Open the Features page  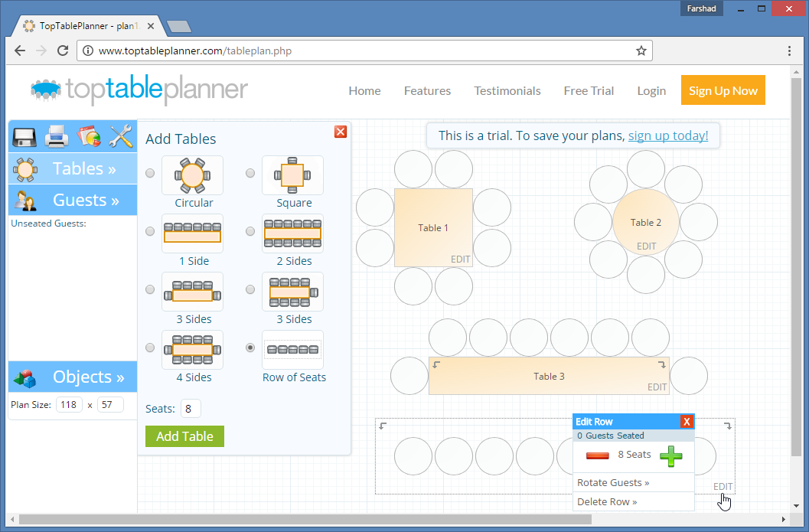click(x=427, y=91)
